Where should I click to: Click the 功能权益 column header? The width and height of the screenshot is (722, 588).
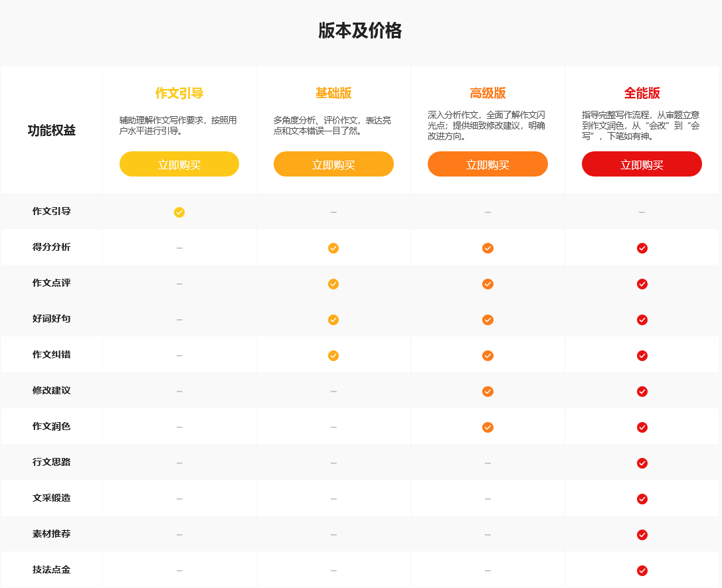click(x=52, y=131)
